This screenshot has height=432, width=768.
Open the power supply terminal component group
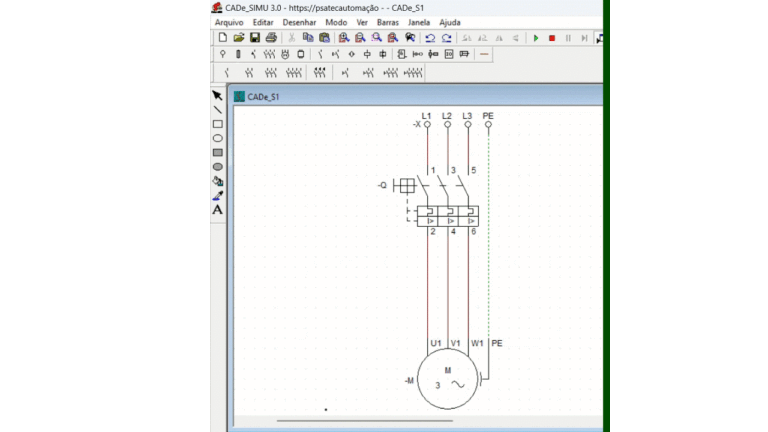pyautogui.click(x=223, y=54)
